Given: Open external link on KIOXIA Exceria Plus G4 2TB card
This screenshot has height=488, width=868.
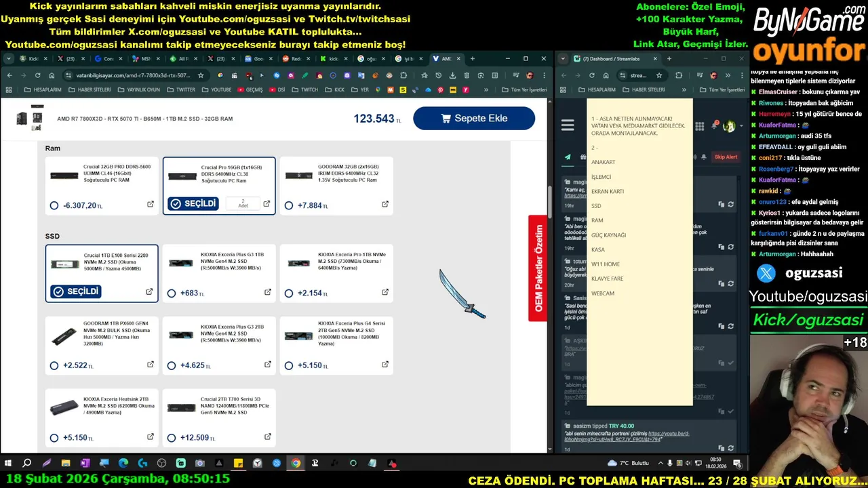Looking at the screenshot, I should tap(385, 365).
